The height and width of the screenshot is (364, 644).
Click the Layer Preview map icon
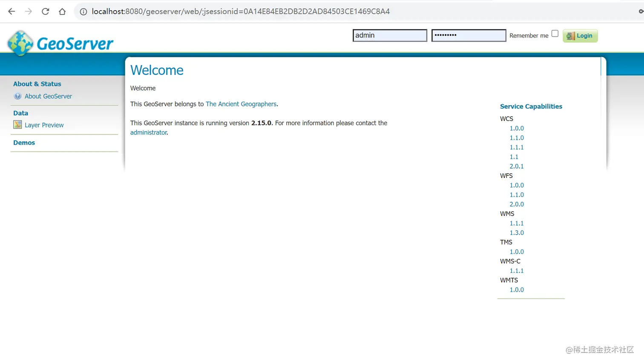point(17,125)
